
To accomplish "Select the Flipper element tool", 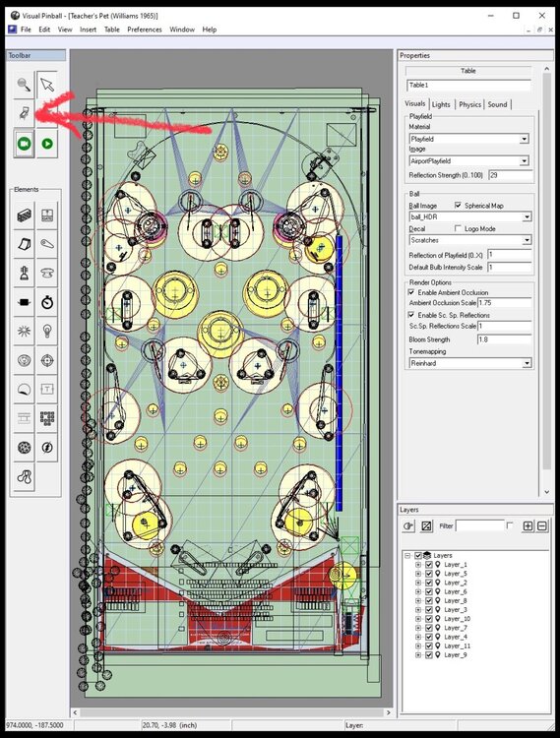I will click(x=47, y=244).
